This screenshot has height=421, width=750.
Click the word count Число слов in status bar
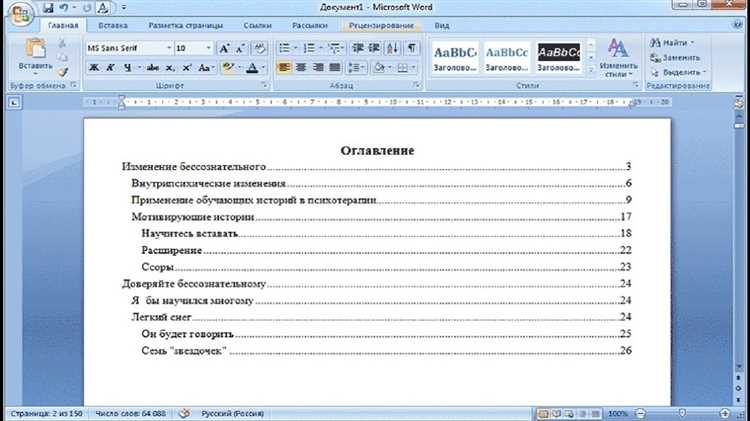pyautogui.click(x=131, y=413)
